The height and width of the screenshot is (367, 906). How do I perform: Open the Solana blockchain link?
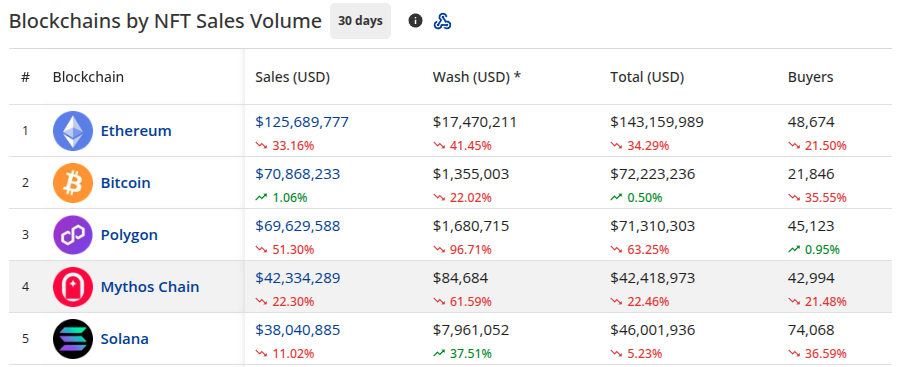click(x=125, y=339)
